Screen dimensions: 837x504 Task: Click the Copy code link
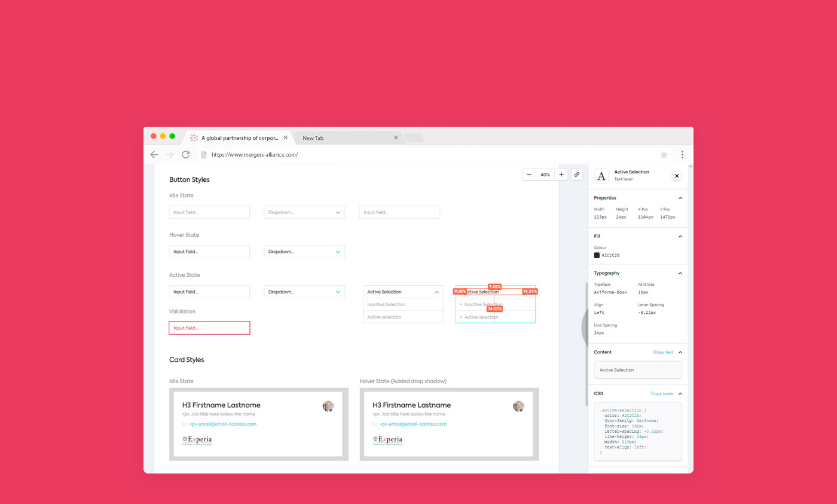click(662, 394)
